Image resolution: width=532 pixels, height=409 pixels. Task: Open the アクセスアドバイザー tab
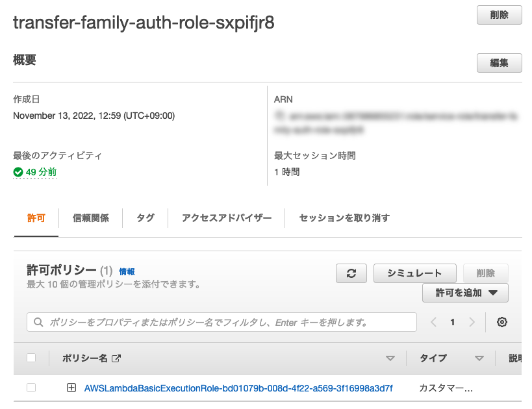(x=227, y=218)
